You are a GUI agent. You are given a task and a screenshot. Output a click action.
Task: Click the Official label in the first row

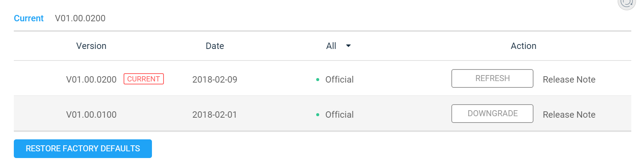(339, 80)
